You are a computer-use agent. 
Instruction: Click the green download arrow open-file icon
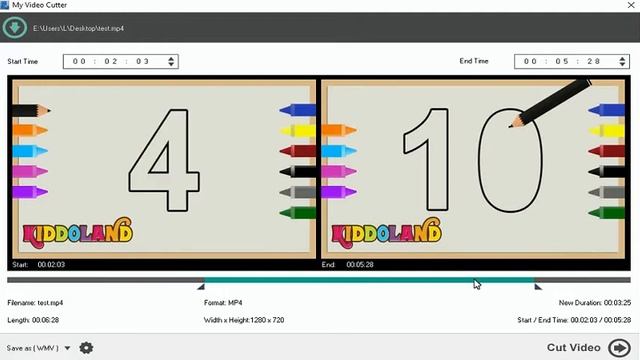tap(14, 28)
